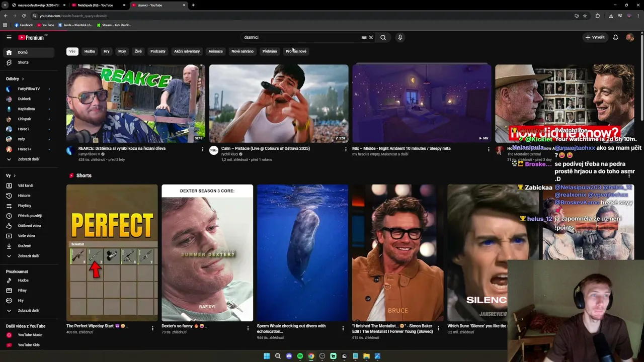Image resolution: width=644 pixels, height=362 pixels.
Task: Expand the Vy section heading
Action: tap(11, 175)
